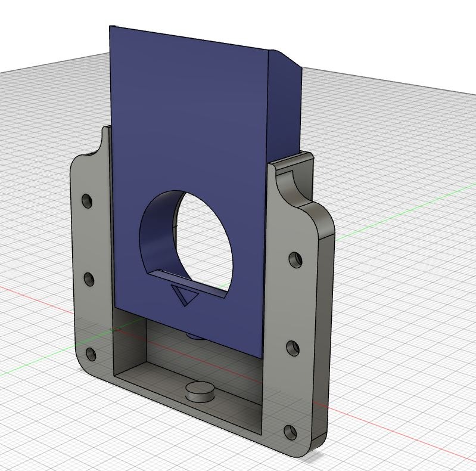This screenshot has height=471, width=476.
Task: Select the middle-left screw hole on gray frame
Action: click(89, 279)
